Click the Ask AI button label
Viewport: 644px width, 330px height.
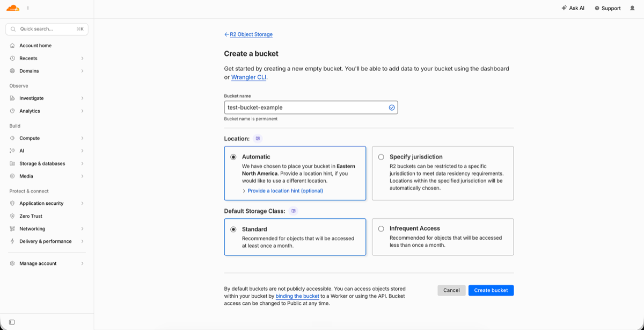(577, 8)
